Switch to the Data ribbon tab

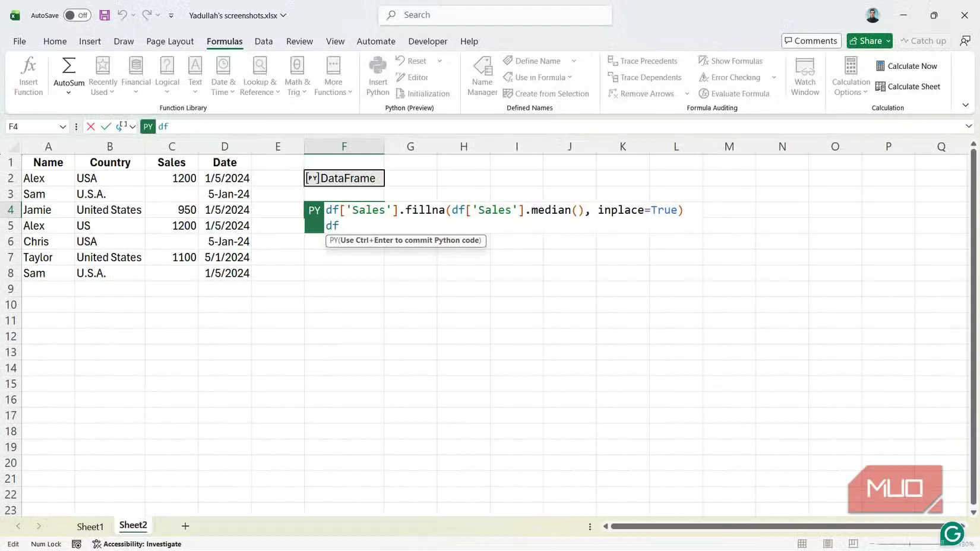264,41
